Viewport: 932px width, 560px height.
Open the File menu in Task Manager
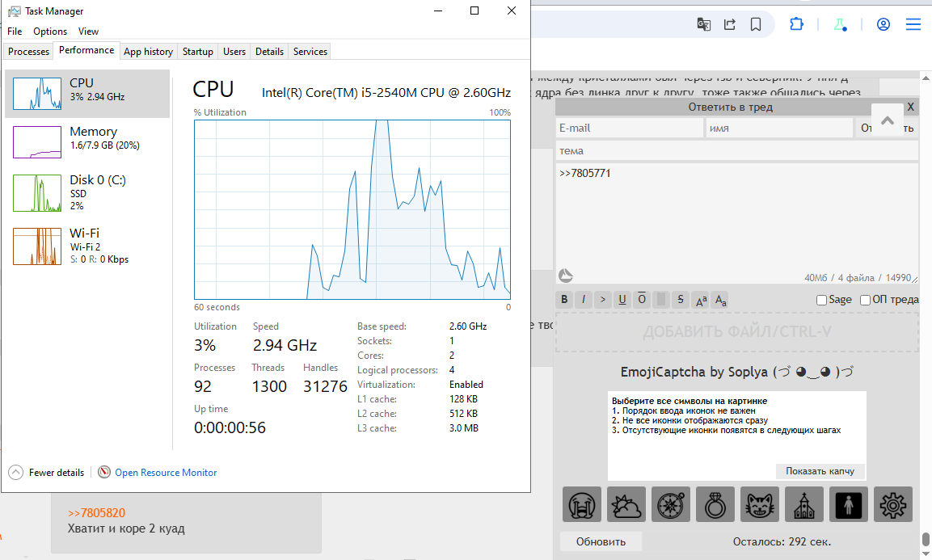15,32
